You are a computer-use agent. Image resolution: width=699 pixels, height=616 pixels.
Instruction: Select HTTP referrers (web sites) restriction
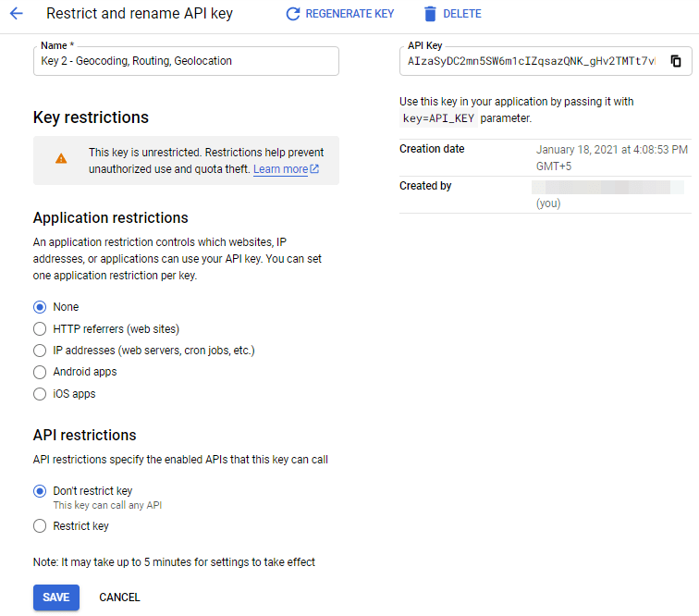[40, 328]
